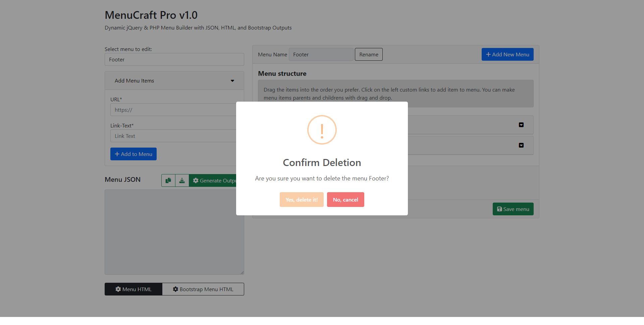This screenshot has height=325, width=644.
Task: Switch to Menu HTML tab
Action: pos(133,289)
